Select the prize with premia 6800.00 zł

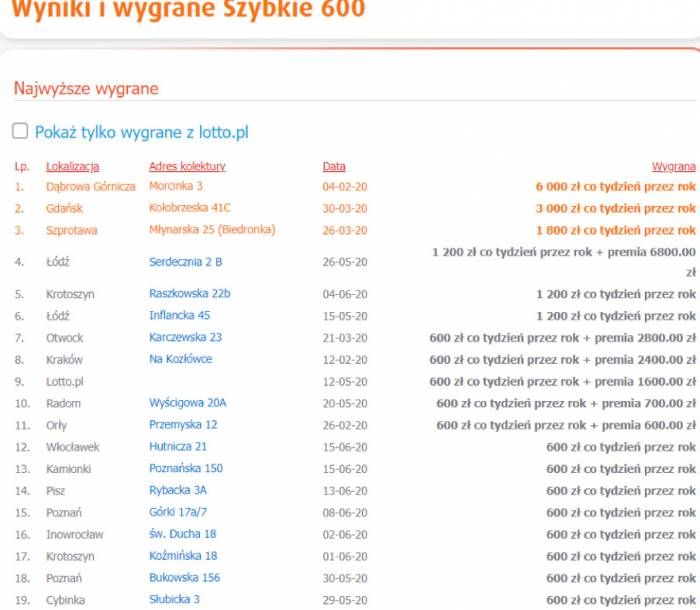(x=564, y=262)
